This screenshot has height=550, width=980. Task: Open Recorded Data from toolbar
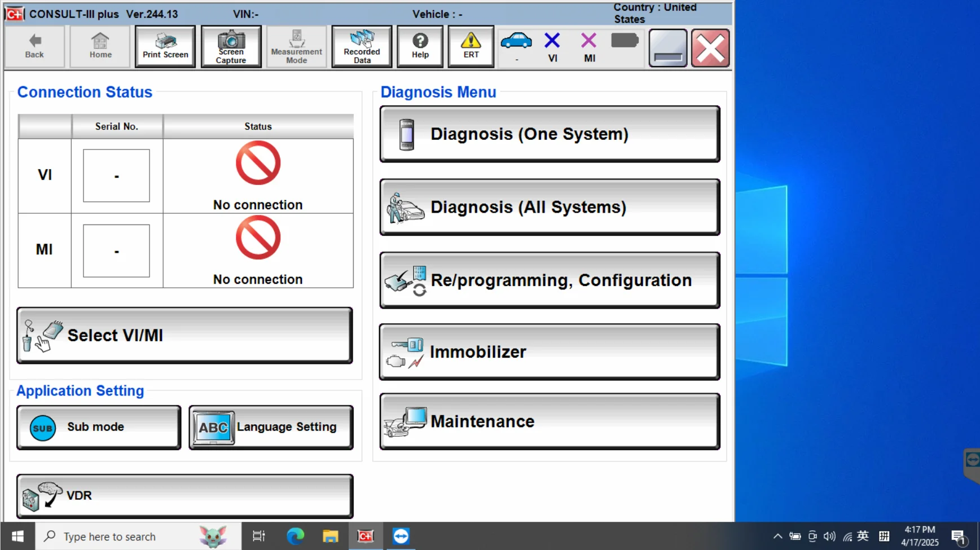click(x=362, y=46)
